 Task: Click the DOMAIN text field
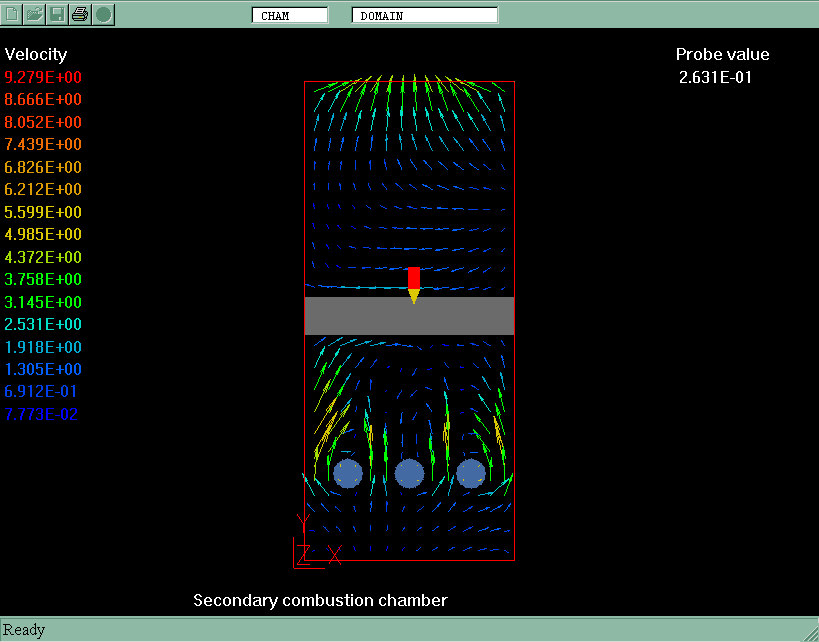click(x=424, y=15)
